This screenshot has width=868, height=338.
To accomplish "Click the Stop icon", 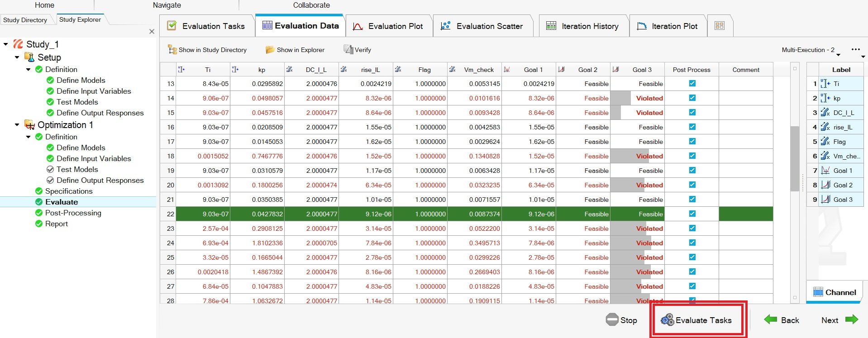I will pos(612,319).
